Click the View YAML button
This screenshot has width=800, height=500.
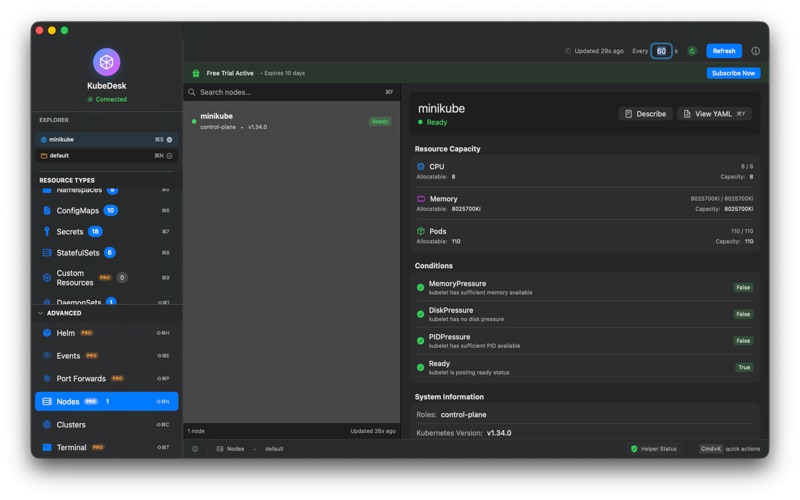(x=714, y=114)
